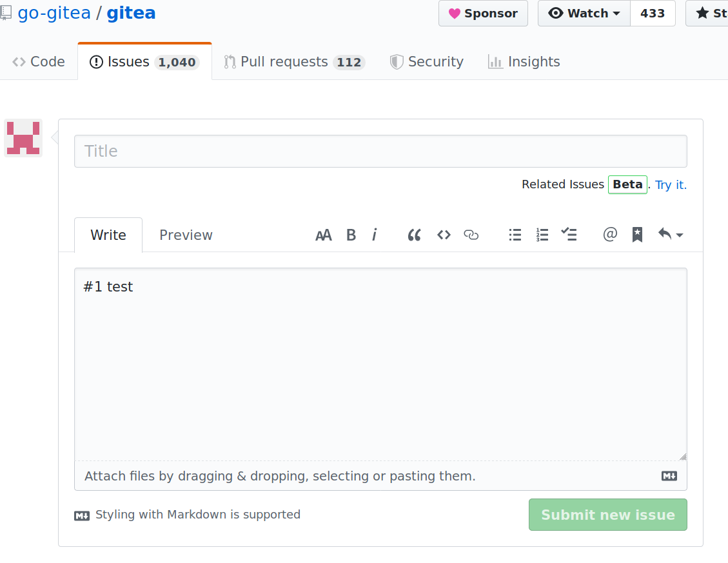Click in the comment text area

(x=380, y=364)
